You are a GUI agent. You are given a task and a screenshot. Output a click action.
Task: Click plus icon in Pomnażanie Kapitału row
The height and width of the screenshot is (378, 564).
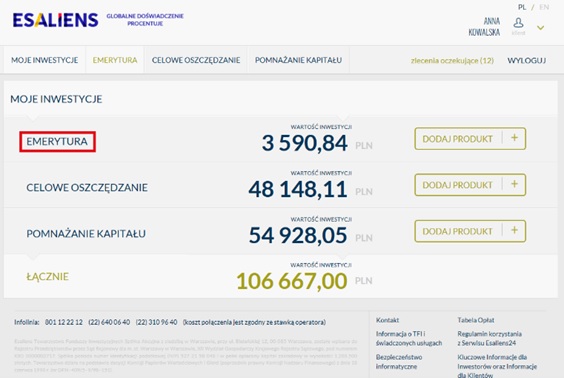514,230
